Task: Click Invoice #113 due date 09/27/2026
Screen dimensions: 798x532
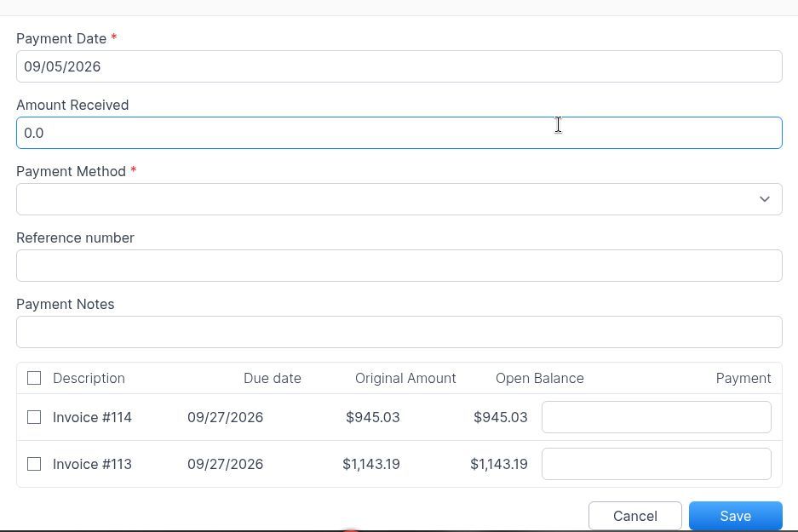Action: [226, 464]
